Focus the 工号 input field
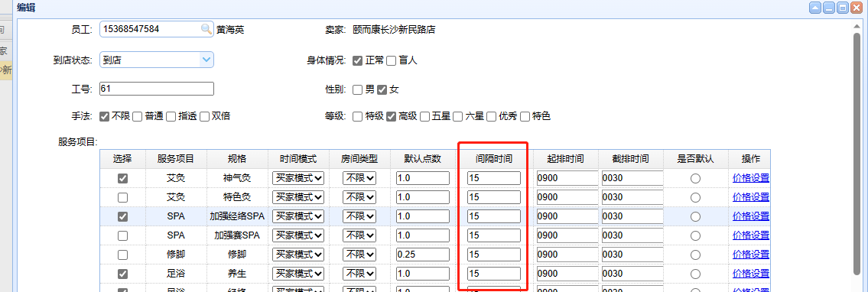The image size is (868, 292). tap(157, 89)
